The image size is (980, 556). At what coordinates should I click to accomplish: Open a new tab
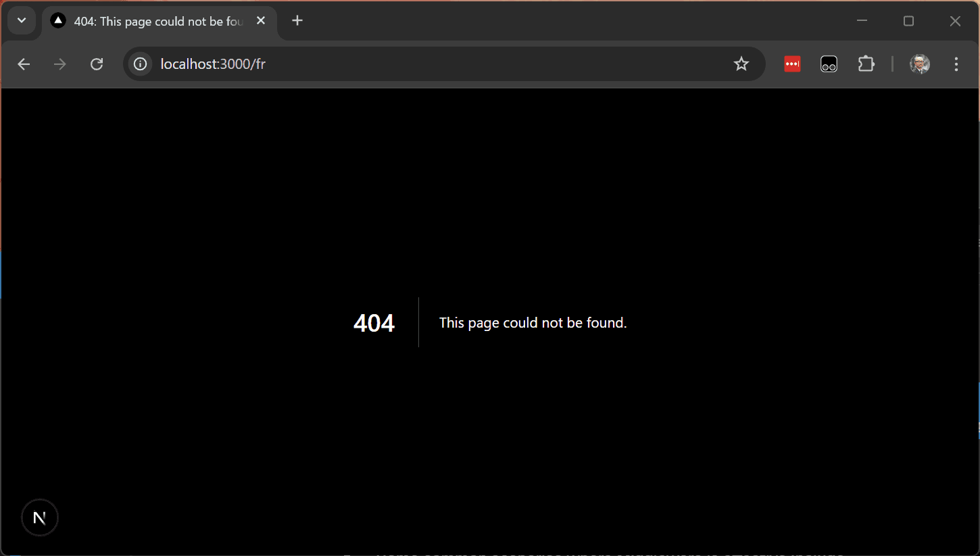(297, 21)
